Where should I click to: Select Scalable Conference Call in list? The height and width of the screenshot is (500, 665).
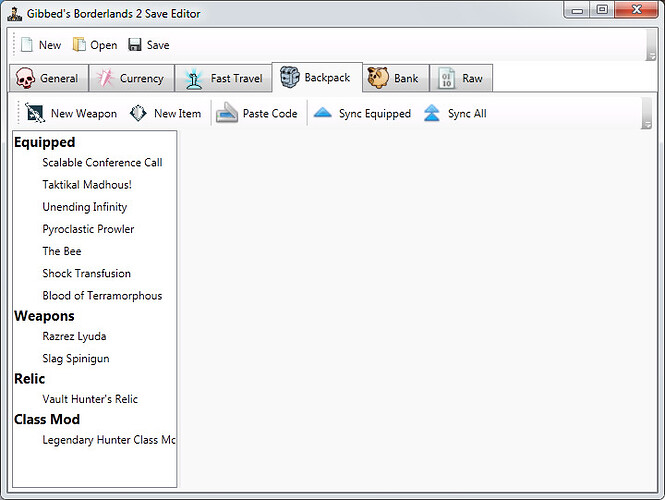click(x=102, y=163)
